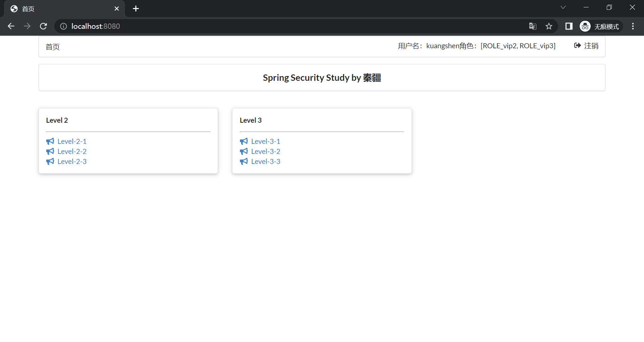Screen dimensions: 644x342
Task: Reload the localhost page
Action: pyautogui.click(x=43, y=26)
